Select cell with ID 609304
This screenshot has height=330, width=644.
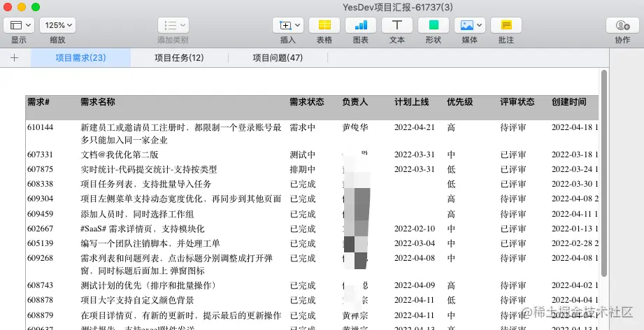41,199
